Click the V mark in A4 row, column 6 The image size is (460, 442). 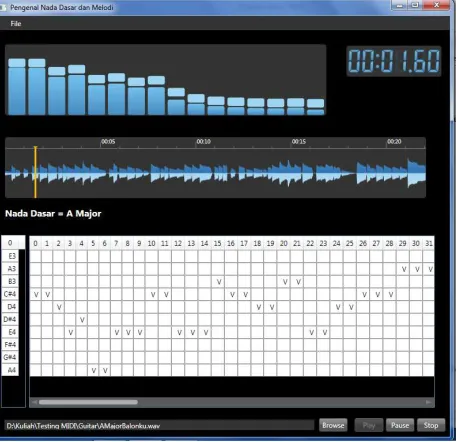tap(105, 371)
